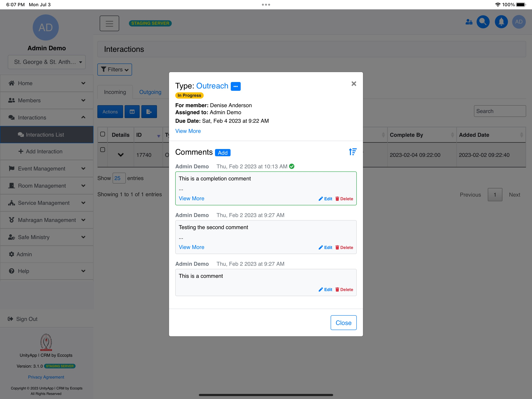This screenshot has width=532, height=399.
Task: Open the blue ellipsis button beside Outreach
Action: 235,86
